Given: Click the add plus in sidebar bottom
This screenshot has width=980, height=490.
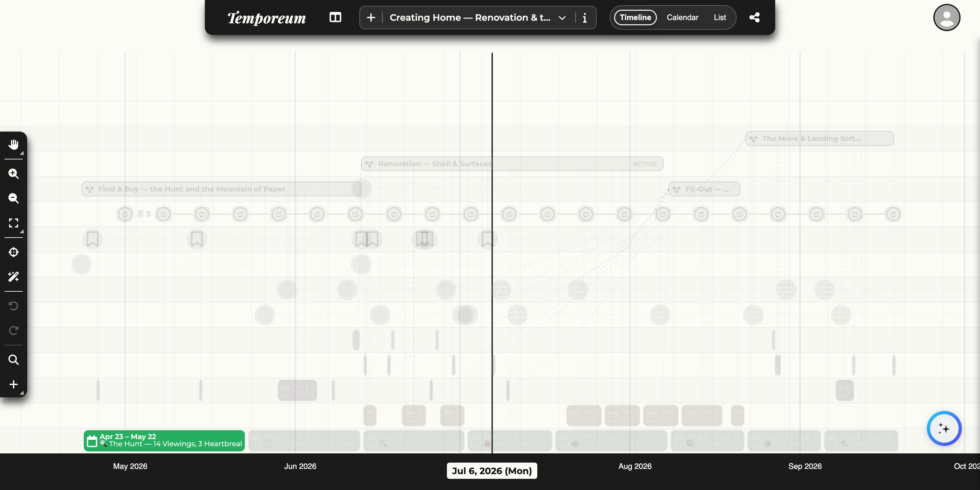Looking at the screenshot, I should (14, 384).
